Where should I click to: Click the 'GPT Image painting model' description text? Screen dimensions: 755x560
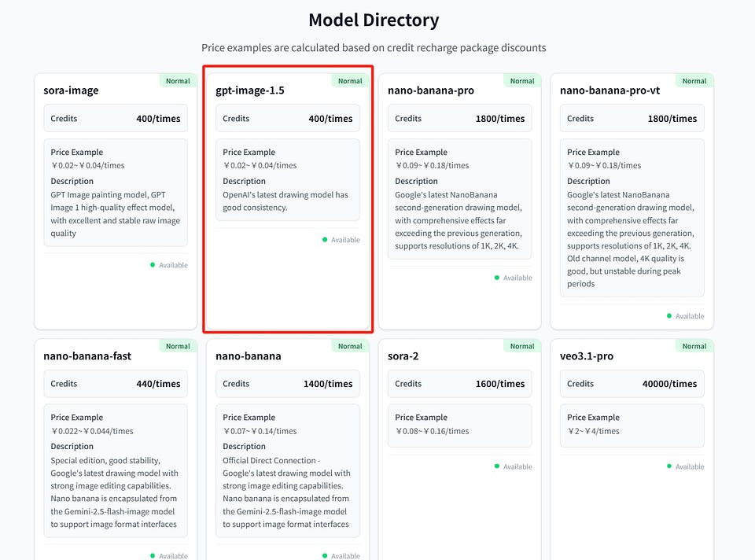click(x=115, y=214)
